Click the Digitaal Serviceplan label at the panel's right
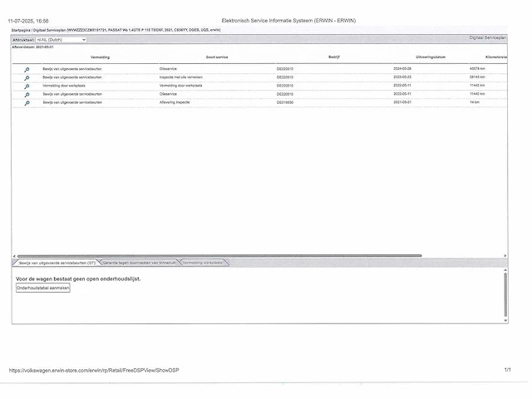The width and height of the screenshot is (532, 399). (x=488, y=37)
